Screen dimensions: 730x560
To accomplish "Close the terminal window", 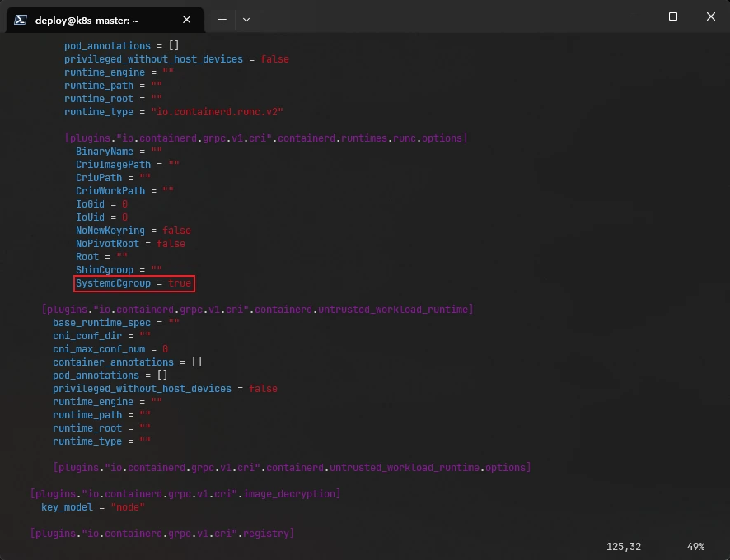I will [x=710, y=16].
